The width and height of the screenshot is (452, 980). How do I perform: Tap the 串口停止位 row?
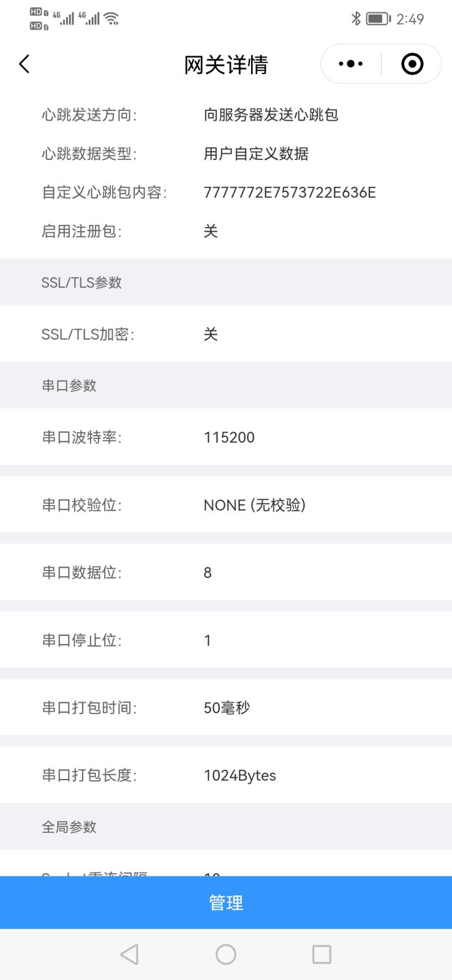point(226,640)
